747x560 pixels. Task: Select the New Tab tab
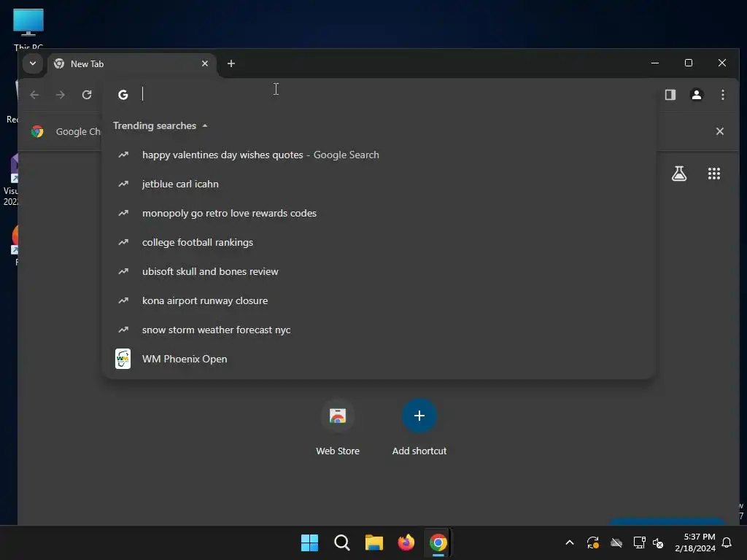pyautogui.click(x=132, y=64)
